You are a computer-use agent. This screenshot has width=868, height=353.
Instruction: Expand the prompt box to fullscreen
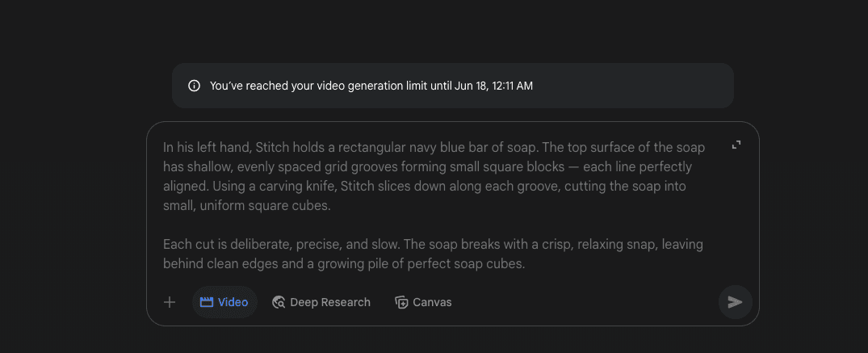[736, 145]
